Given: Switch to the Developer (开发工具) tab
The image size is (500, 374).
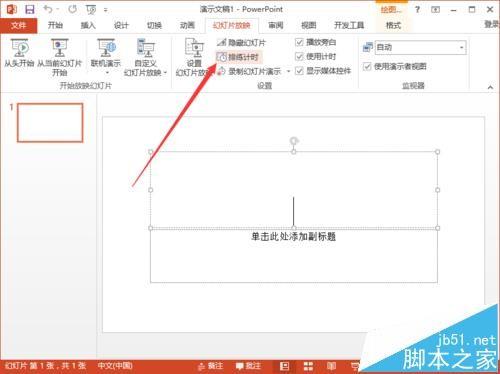Looking at the screenshot, I should [x=349, y=25].
